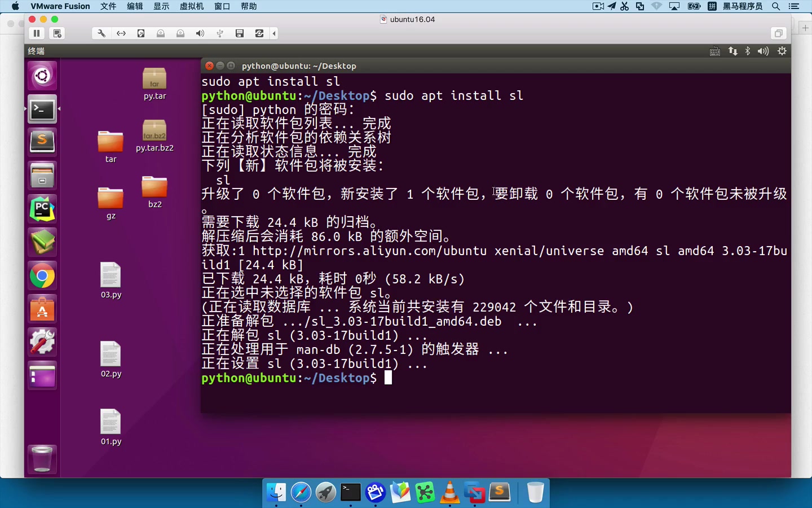The image size is (812, 508).
Task: Open the Ubuntu network indicator arrows
Action: pyautogui.click(x=732, y=51)
